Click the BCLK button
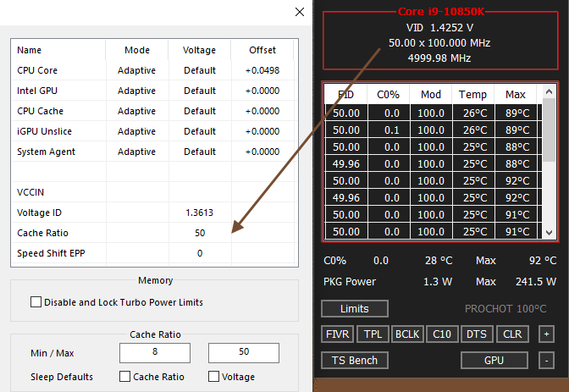This screenshot has width=569, height=392. pyautogui.click(x=407, y=334)
